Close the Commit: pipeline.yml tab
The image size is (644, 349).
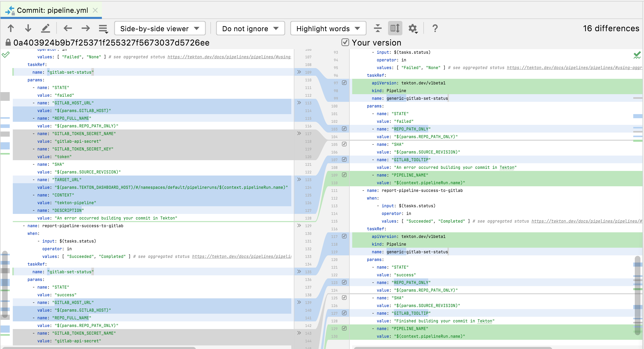pyautogui.click(x=95, y=10)
